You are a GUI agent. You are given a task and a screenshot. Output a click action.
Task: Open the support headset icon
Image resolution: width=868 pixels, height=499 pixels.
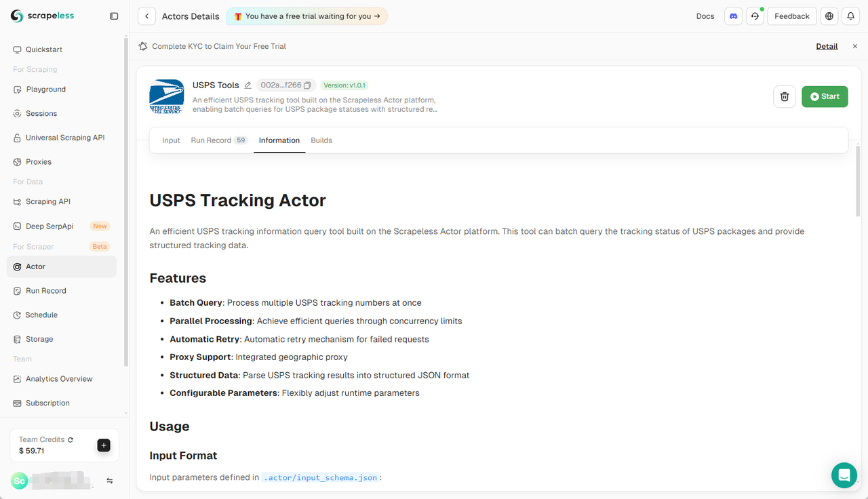tap(755, 16)
